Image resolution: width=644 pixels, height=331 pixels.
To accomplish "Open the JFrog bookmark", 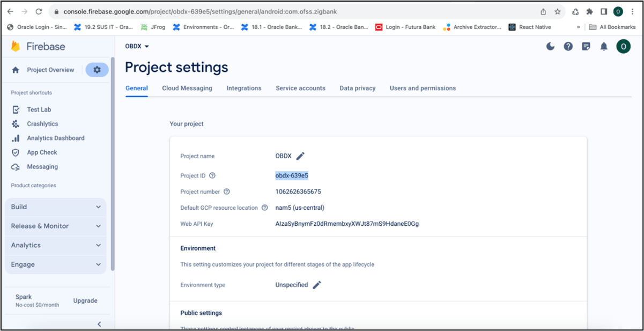I will (x=152, y=27).
